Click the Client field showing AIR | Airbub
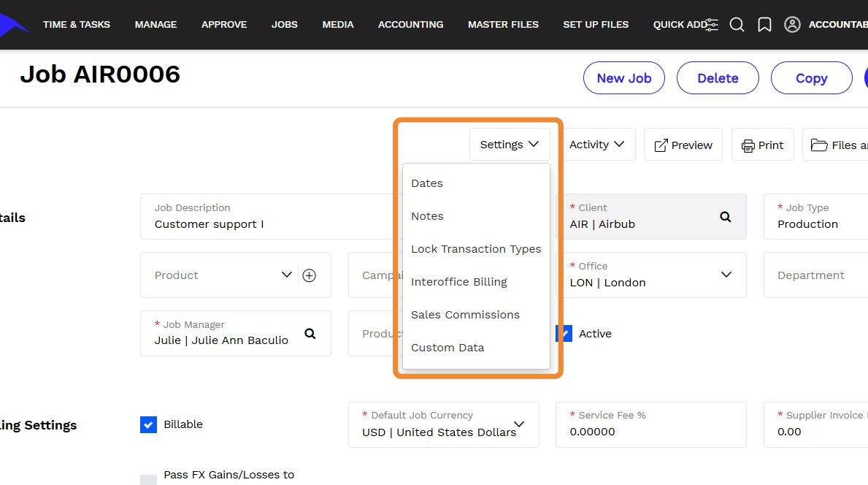The image size is (868, 485). point(651,216)
